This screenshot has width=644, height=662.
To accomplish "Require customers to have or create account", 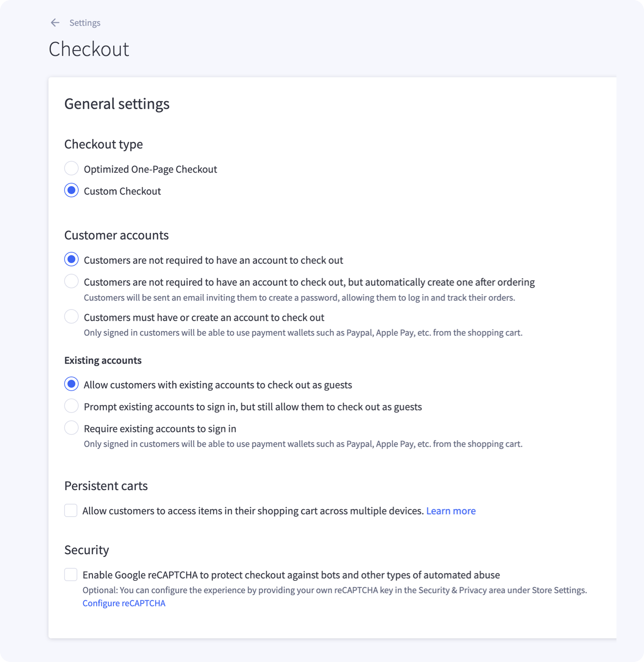I will coord(71,317).
